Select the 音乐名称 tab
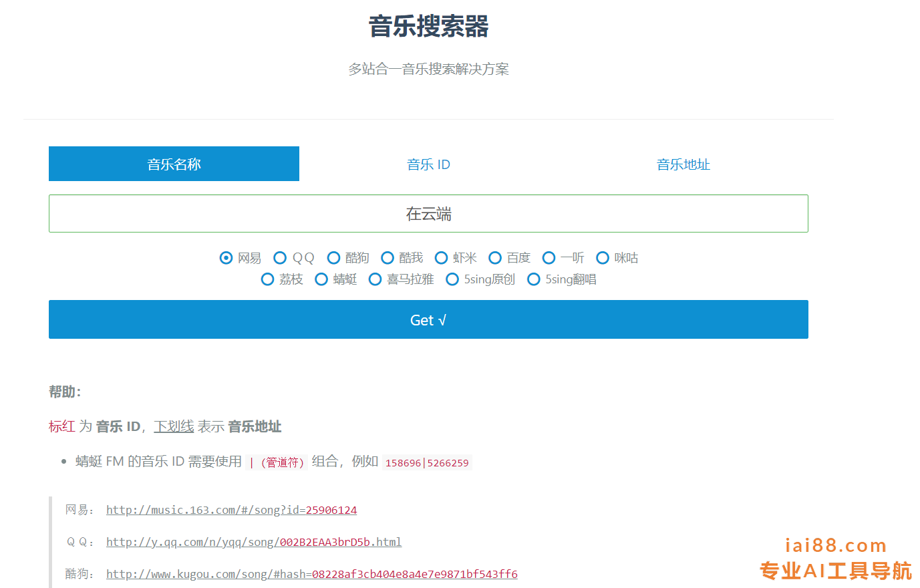This screenshot has width=920, height=588. (x=174, y=164)
